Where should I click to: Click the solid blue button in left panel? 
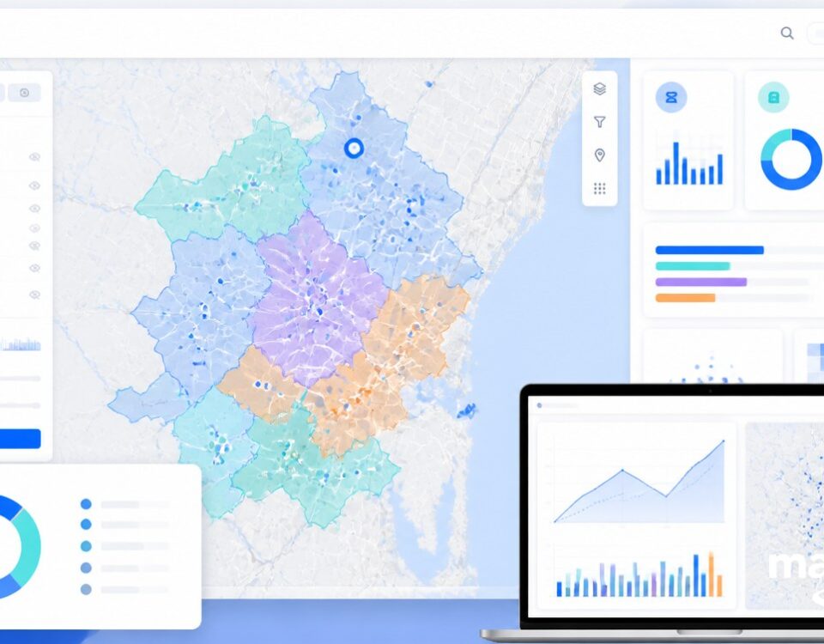point(20,439)
